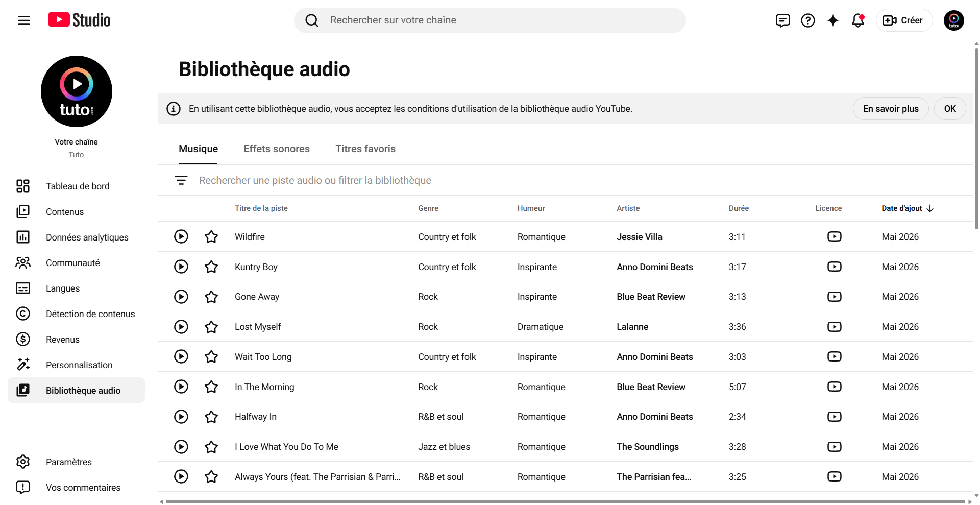Favorite the Lost Myself track star
This screenshot has width=980, height=505.
click(211, 327)
